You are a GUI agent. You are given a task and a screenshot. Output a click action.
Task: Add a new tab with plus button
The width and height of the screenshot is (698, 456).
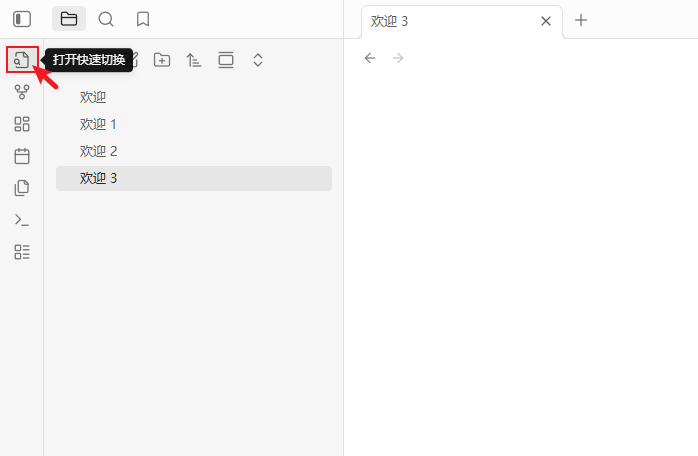pyautogui.click(x=581, y=21)
